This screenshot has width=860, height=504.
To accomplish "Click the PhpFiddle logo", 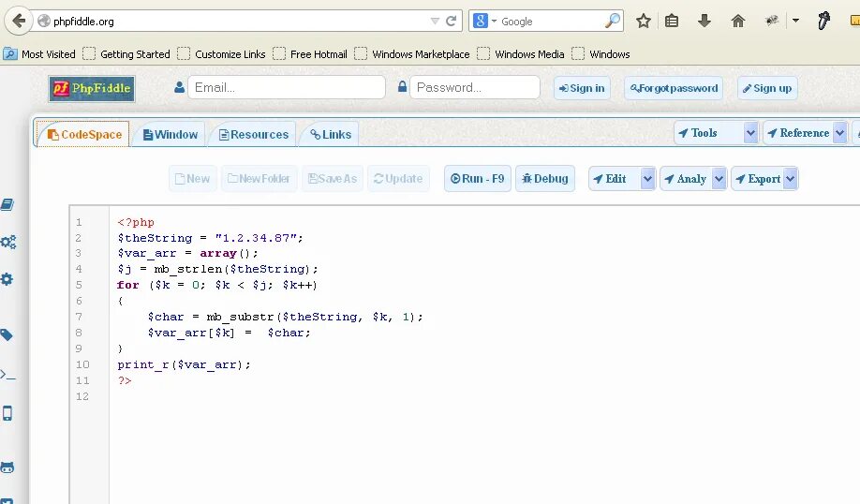I will [92, 88].
